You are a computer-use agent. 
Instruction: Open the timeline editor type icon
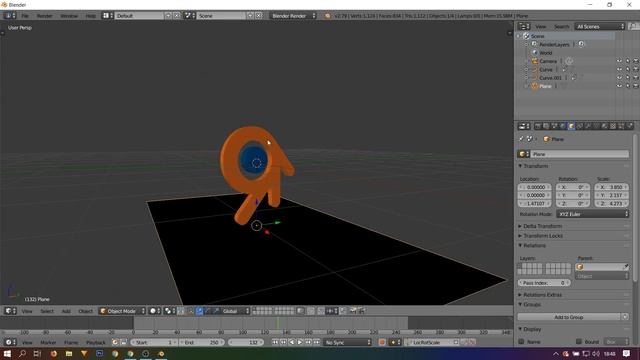(x=10, y=342)
